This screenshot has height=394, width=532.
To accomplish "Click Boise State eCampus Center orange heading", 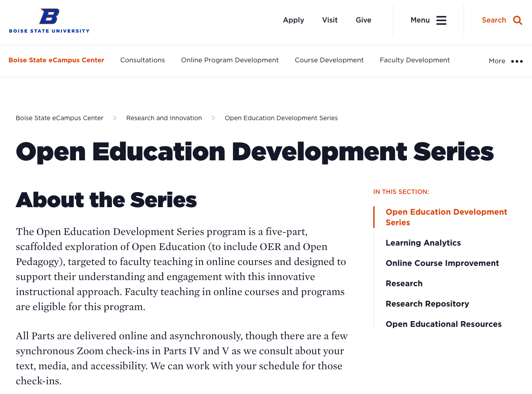I will 56,60.
